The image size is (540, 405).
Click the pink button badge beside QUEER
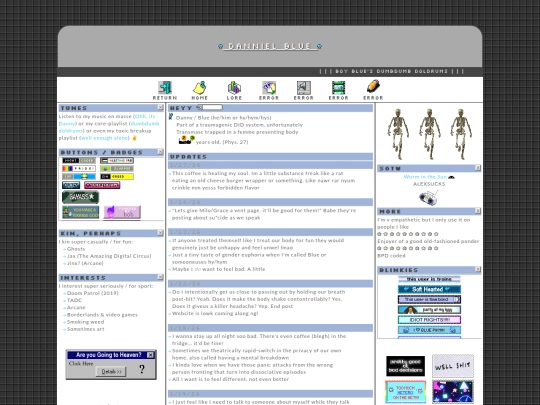click(x=102, y=185)
